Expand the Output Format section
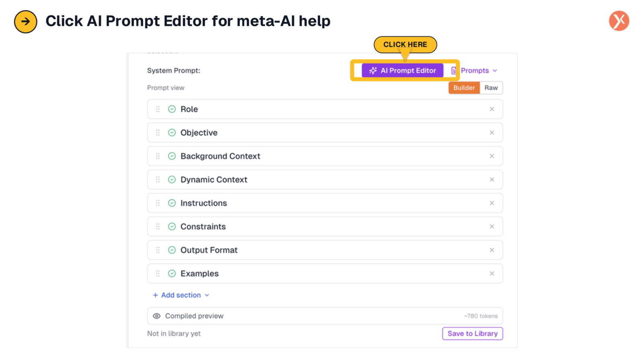 point(325,250)
